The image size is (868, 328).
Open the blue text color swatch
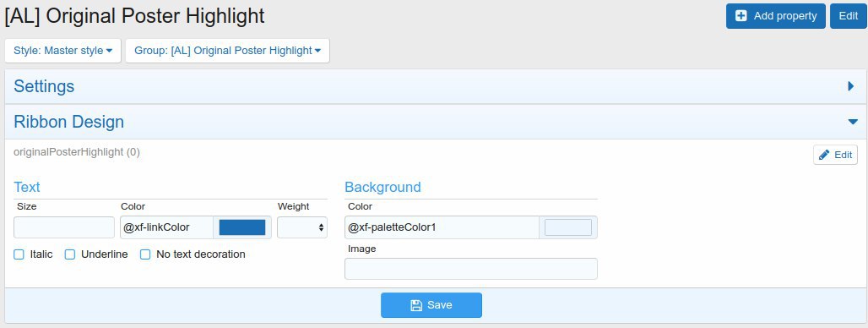(242, 227)
